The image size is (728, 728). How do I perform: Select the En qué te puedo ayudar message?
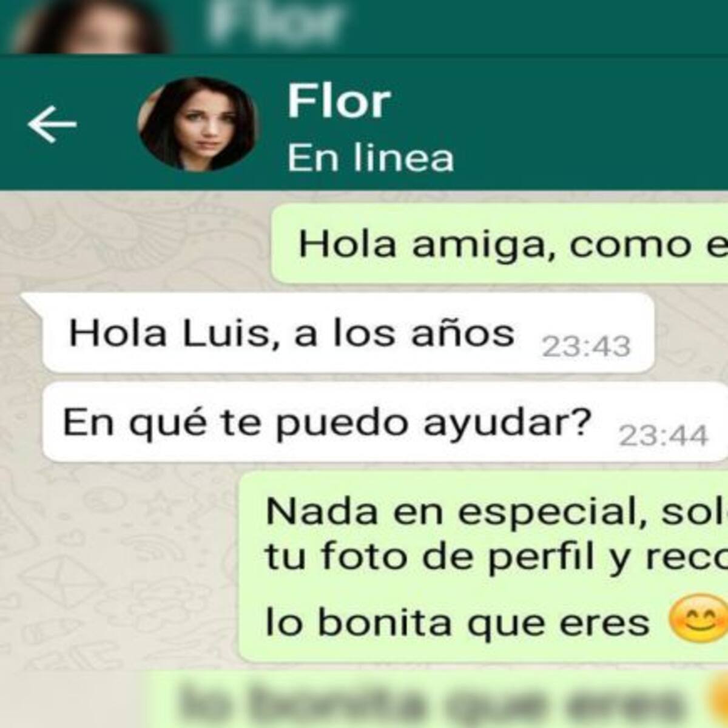385,422
